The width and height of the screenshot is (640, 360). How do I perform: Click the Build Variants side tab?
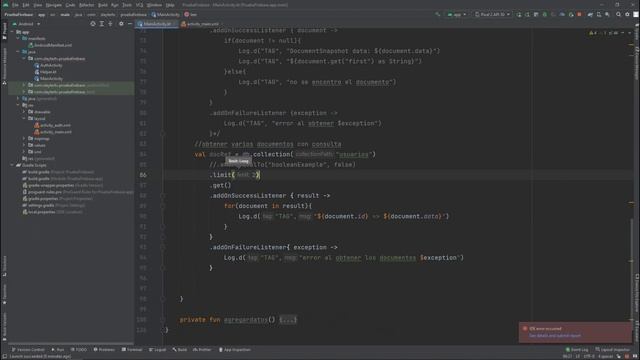[4, 327]
